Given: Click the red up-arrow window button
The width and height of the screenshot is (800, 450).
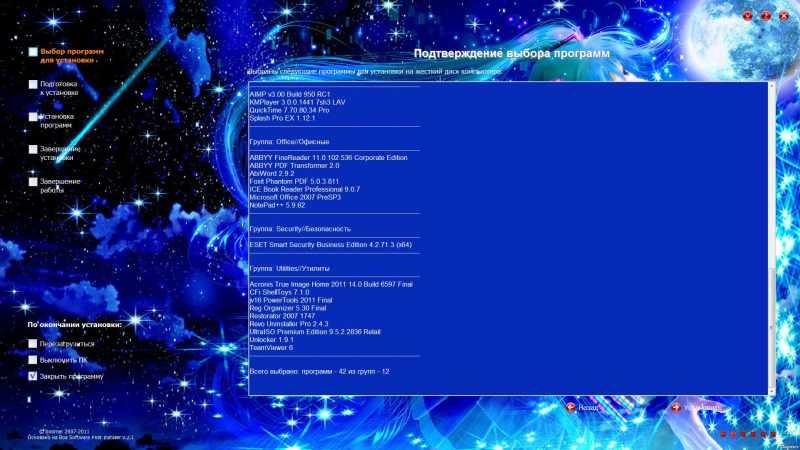Looking at the screenshot, I should [x=766, y=16].
